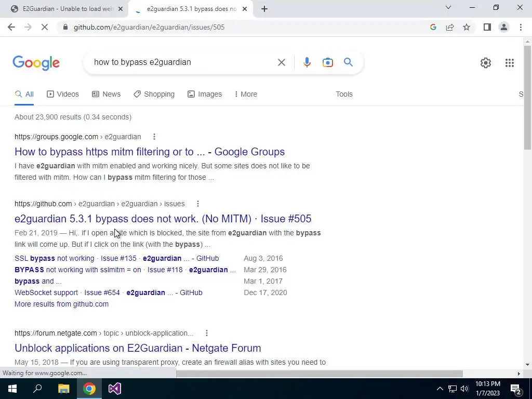Open File Explorer from taskbar
Screen dimensions: 532x399
pos(63,389)
